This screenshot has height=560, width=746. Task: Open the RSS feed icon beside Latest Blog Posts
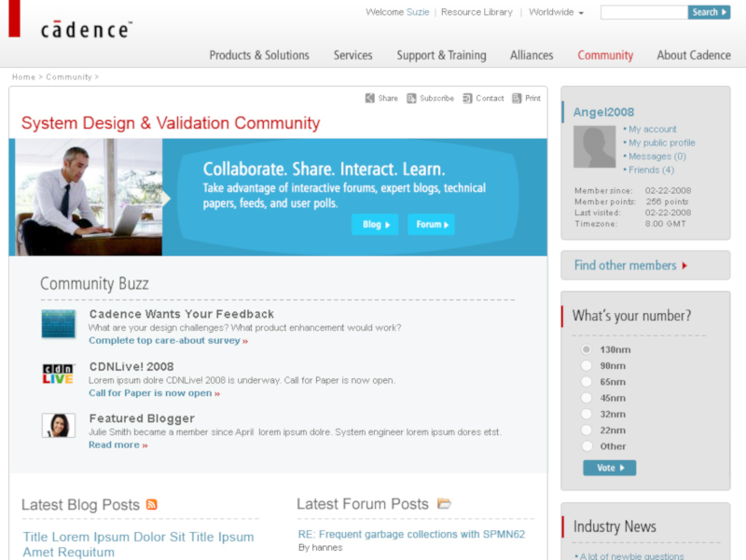(x=152, y=505)
